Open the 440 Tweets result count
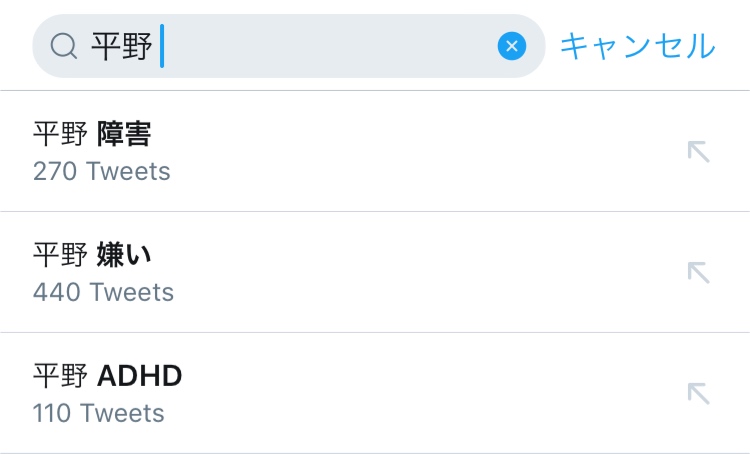This screenshot has width=750, height=454. 103,292
